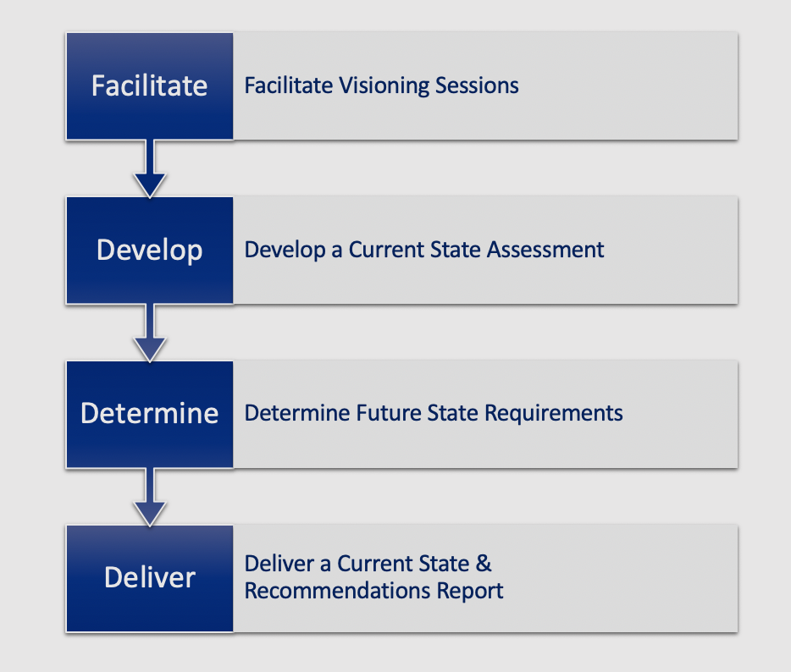Click the word 'Deliver' in the blue box

coord(149,577)
